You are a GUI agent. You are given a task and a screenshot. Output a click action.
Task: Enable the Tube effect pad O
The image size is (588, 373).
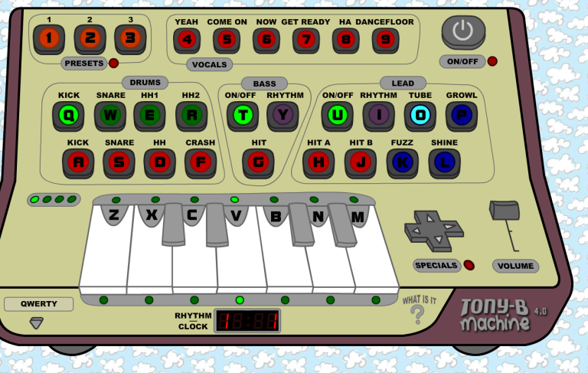420,115
